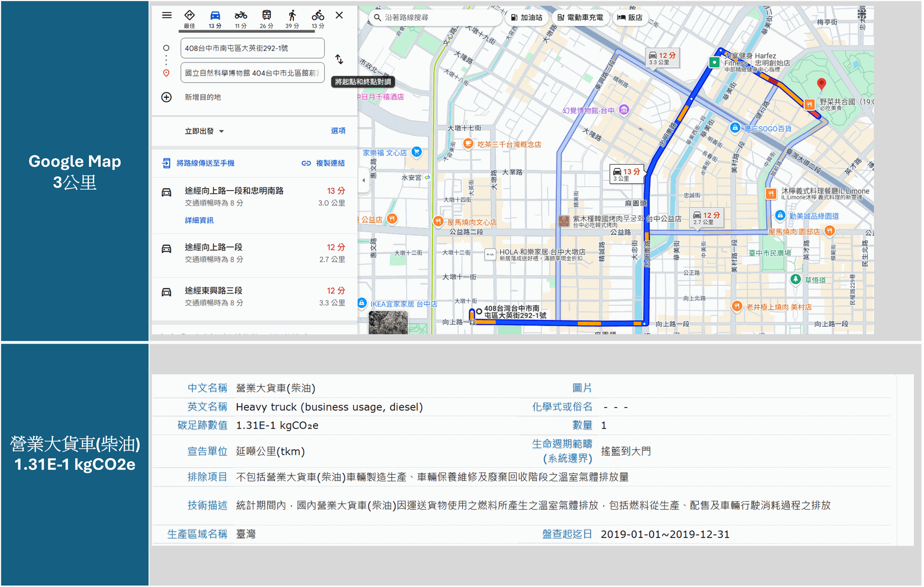
Task: Open the street view thumbnail on the map
Action: coord(388,321)
